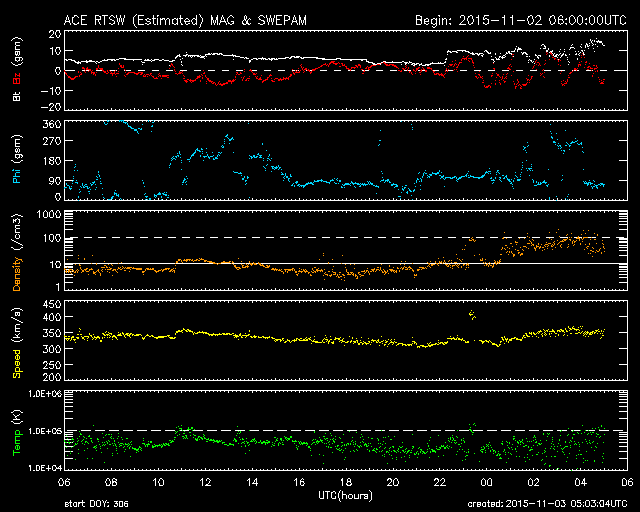
Task: Click the '00' hour label on time axis
Action: (487, 483)
